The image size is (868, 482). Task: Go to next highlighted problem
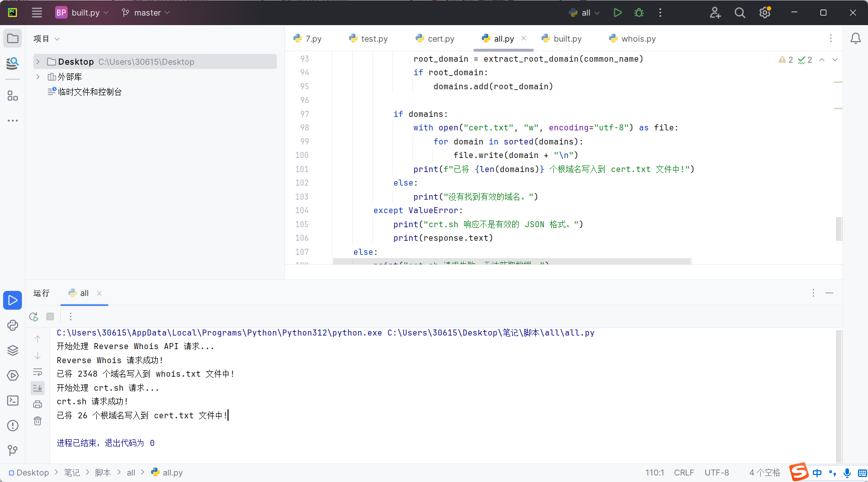pyautogui.click(x=835, y=60)
